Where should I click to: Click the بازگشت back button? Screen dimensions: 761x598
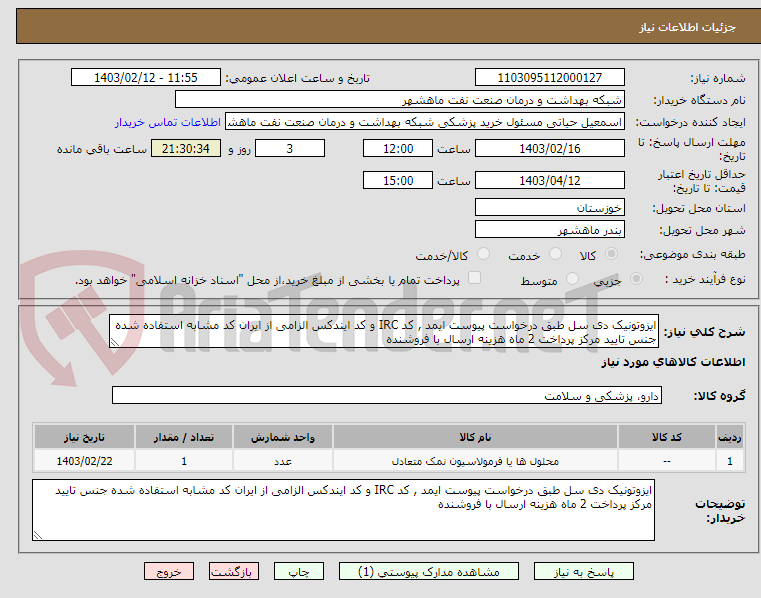pos(233,571)
